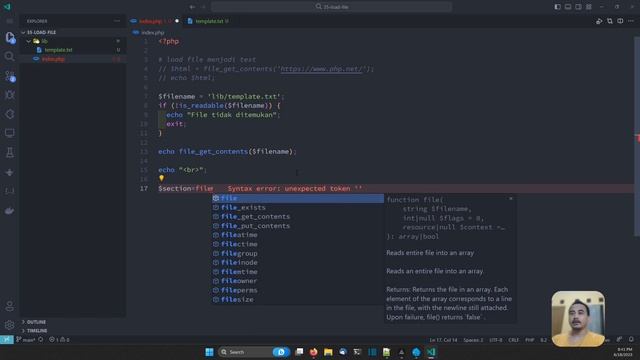
Task: Open Customize Layout options
Action: (x=589, y=7)
